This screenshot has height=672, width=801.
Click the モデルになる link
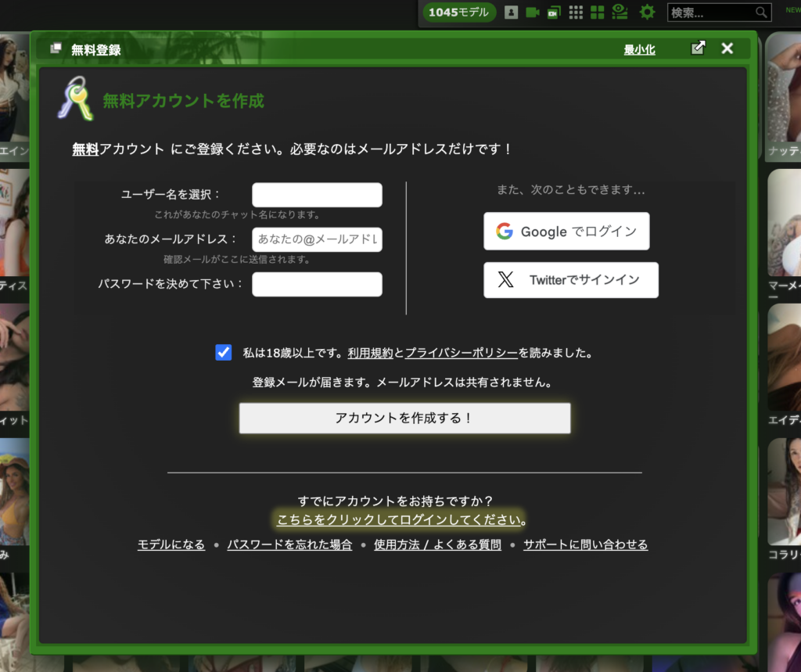pos(171,544)
